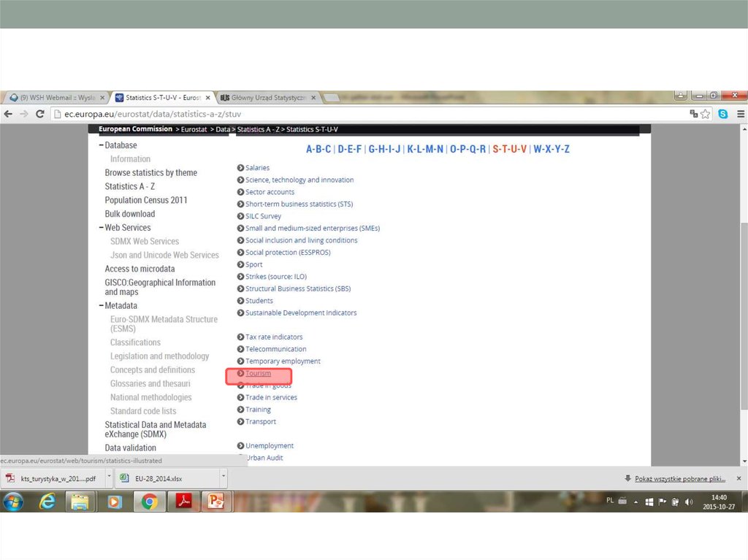The width and height of the screenshot is (748, 560).
Task: Click the translate page icon in address bar
Action: (x=693, y=114)
